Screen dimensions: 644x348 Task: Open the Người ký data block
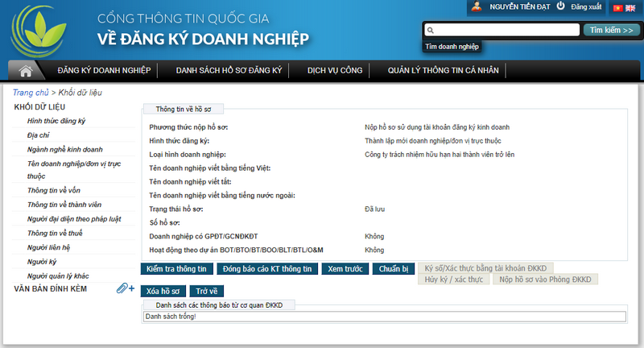tap(42, 262)
